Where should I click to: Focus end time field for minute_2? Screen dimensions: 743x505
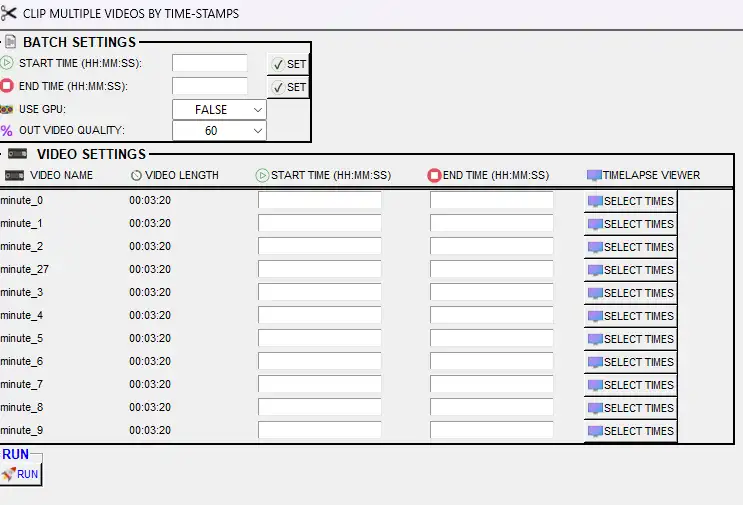pyautogui.click(x=492, y=246)
